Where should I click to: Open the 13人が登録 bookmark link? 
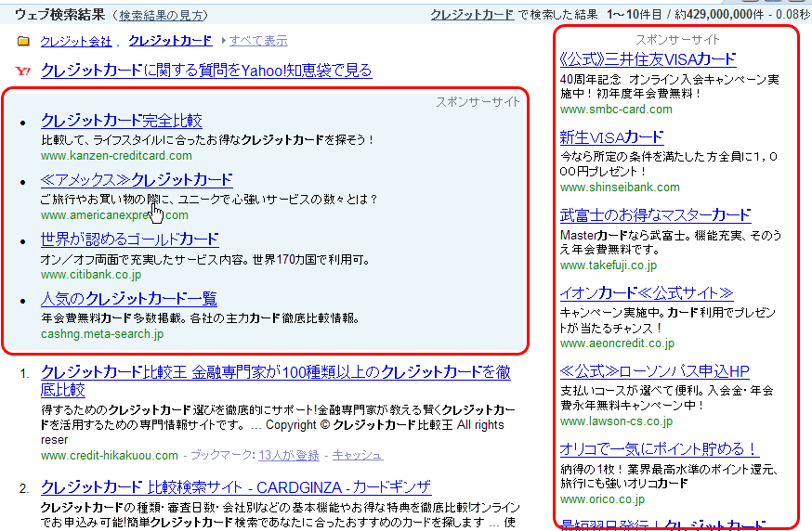pos(289,456)
